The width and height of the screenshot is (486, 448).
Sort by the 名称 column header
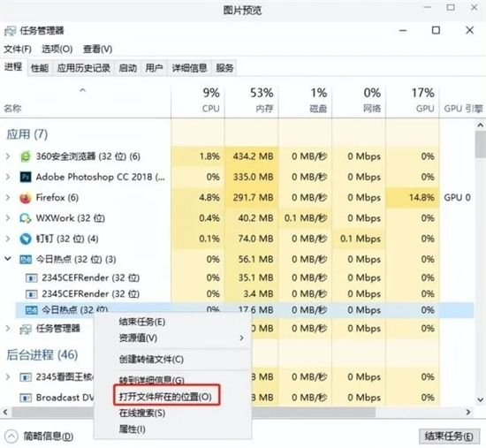pos(85,100)
